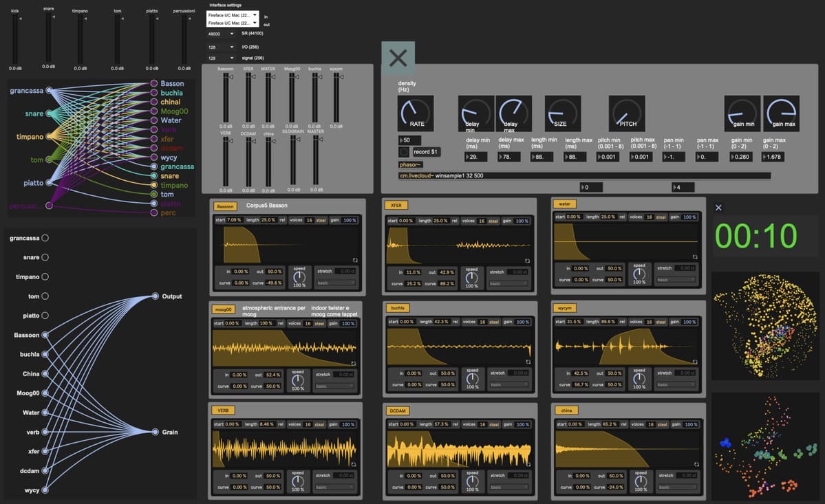Click the MASTER gain fader
825x504 pixels.
click(316, 160)
